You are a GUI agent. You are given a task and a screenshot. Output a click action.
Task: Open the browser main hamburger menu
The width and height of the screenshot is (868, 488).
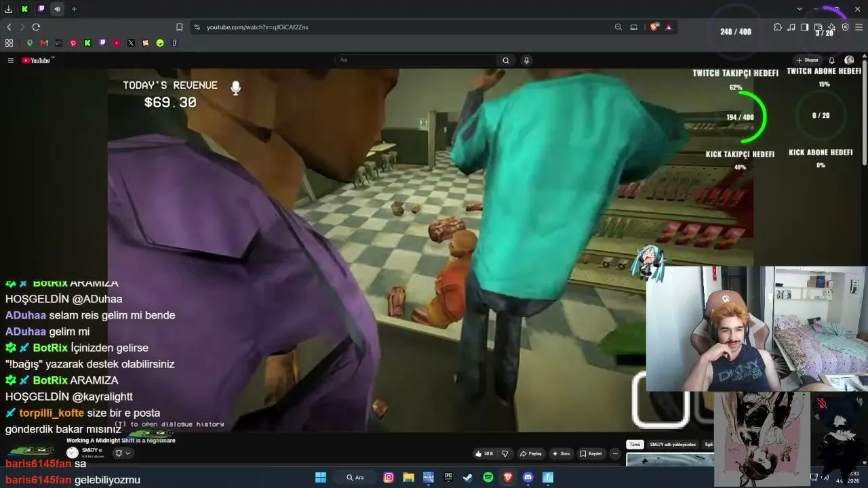pyautogui.click(x=859, y=27)
